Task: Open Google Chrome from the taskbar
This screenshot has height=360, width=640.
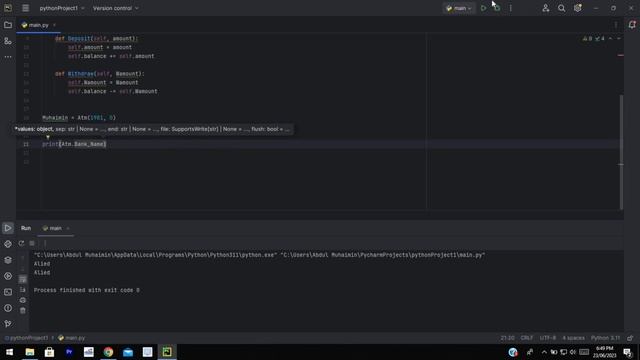Action: [108, 352]
